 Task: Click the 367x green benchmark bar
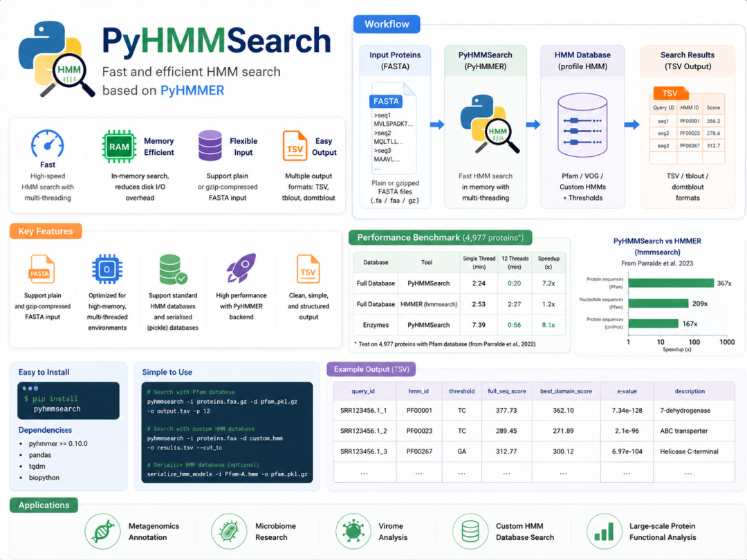671,283
